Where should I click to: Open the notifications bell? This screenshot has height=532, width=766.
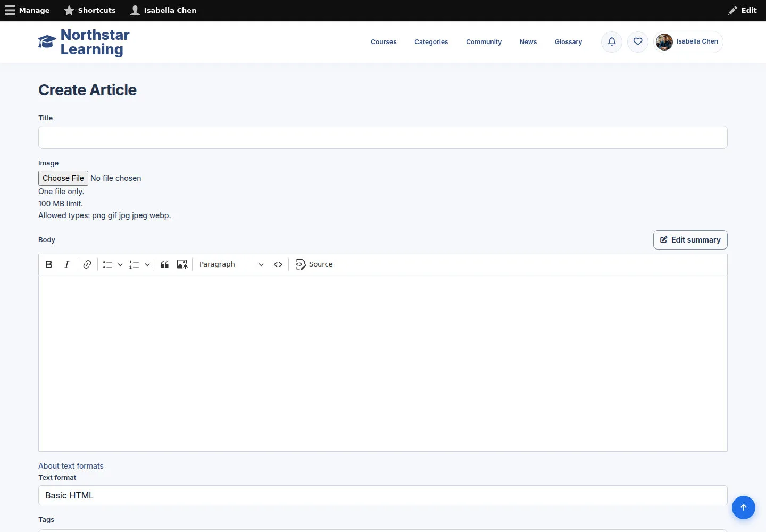point(612,42)
